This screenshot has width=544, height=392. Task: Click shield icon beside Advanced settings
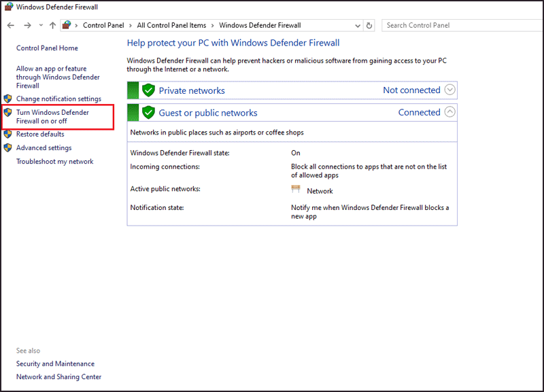click(7, 148)
